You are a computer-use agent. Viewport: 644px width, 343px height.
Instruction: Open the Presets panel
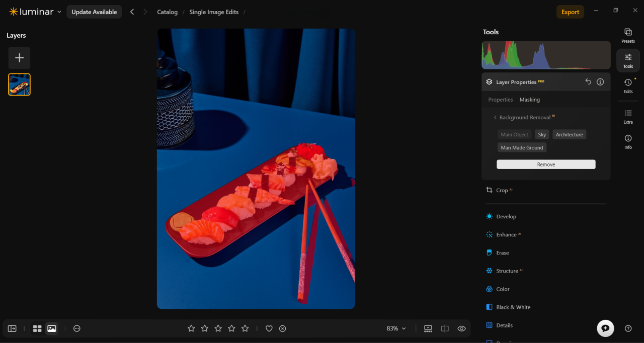click(628, 36)
